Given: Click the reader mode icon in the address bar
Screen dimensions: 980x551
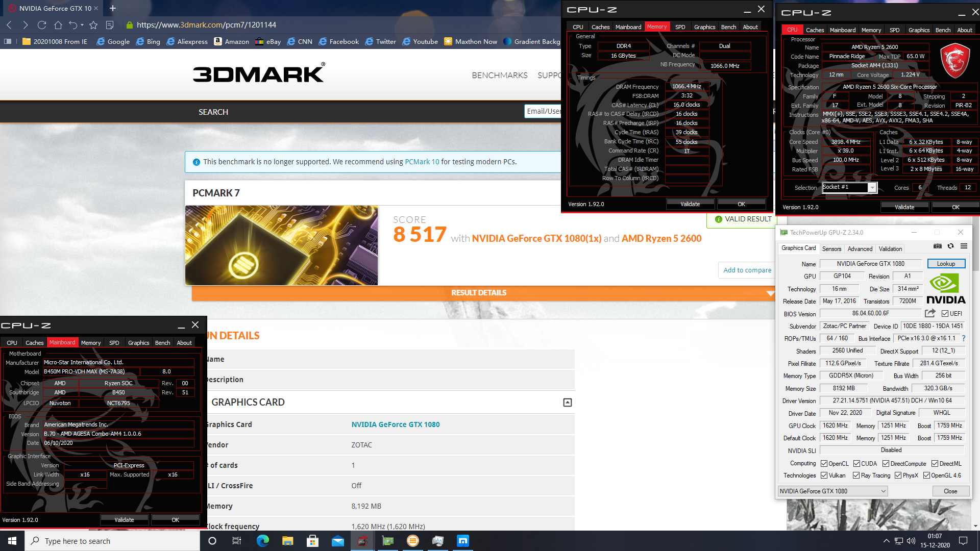Looking at the screenshot, I should (x=109, y=25).
